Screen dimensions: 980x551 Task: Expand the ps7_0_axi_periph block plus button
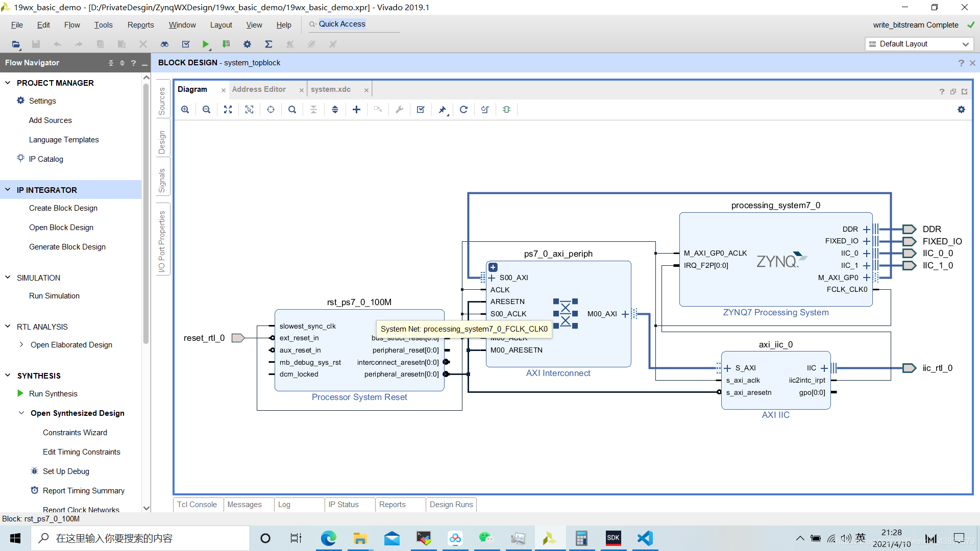(x=493, y=267)
